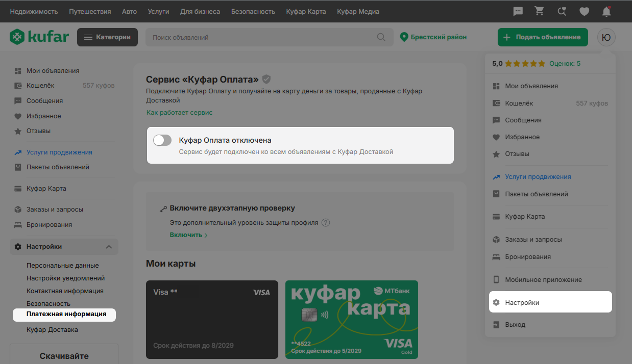
Task: Click the Бронирования bed icon in left sidebar
Action: pyautogui.click(x=18, y=225)
